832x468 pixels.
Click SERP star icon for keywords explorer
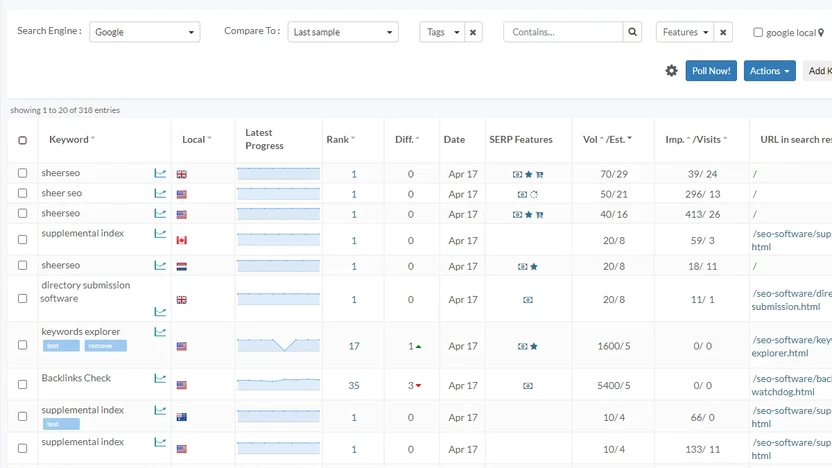pyautogui.click(x=534, y=346)
